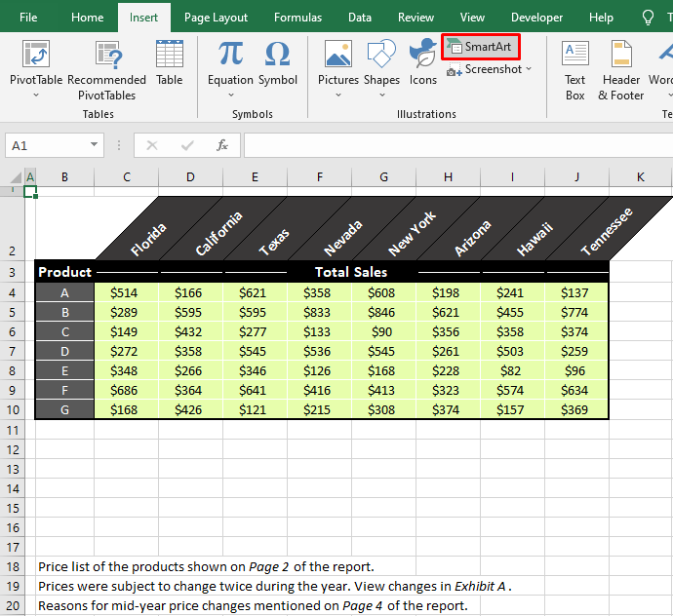
Task: Open the File tab
Action: pos(28,18)
